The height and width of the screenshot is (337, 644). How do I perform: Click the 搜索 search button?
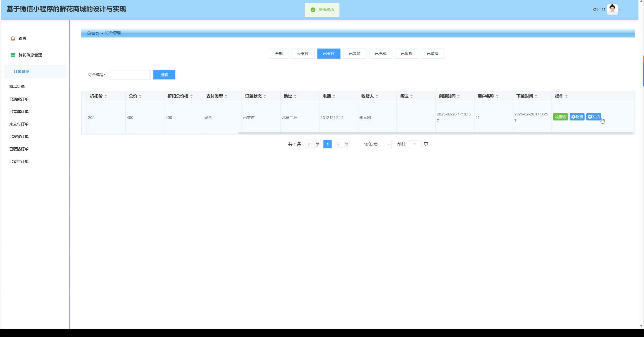click(164, 75)
